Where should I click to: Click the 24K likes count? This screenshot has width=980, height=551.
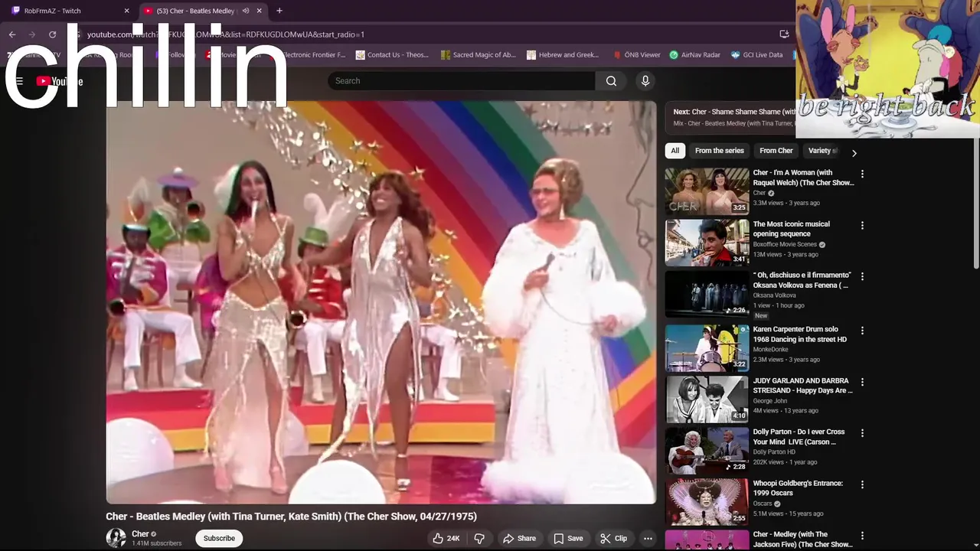(x=453, y=539)
